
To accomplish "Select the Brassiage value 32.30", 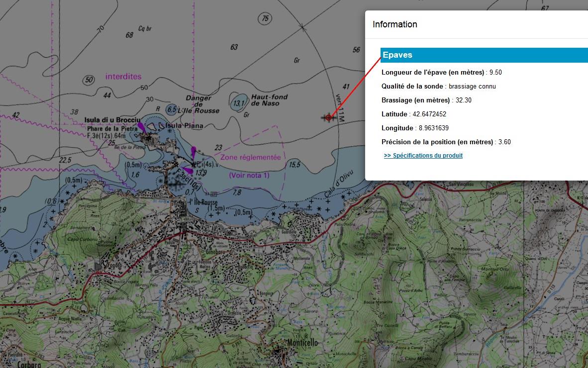I will click(464, 100).
